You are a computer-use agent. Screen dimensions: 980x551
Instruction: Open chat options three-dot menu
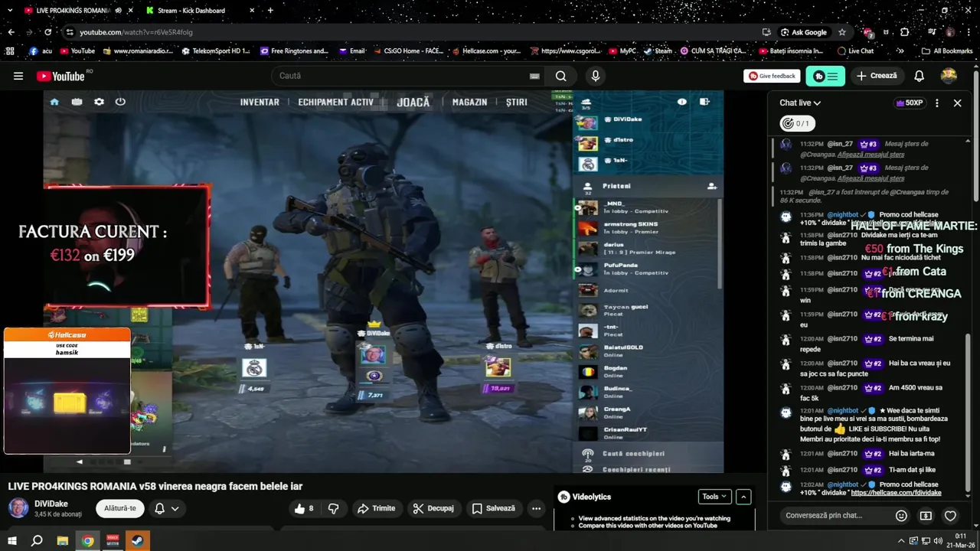click(x=936, y=103)
